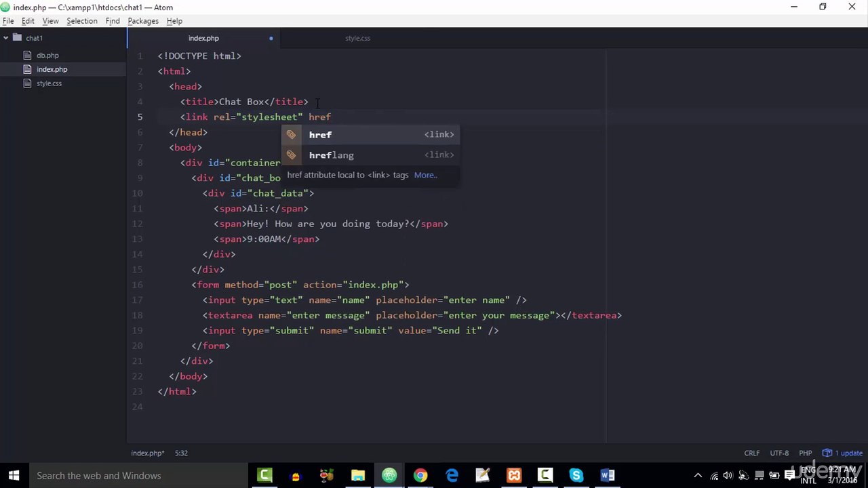Image resolution: width=868 pixels, height=488 pixels.
Task: Open the File menu
Action: click(8, 21)
